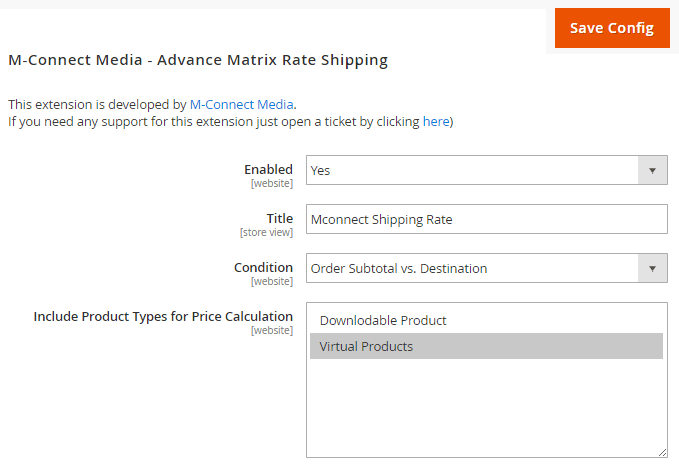Focus the Title field with Mconnect Shipping Rate
The image size is (679, 467).
[486, 219]
